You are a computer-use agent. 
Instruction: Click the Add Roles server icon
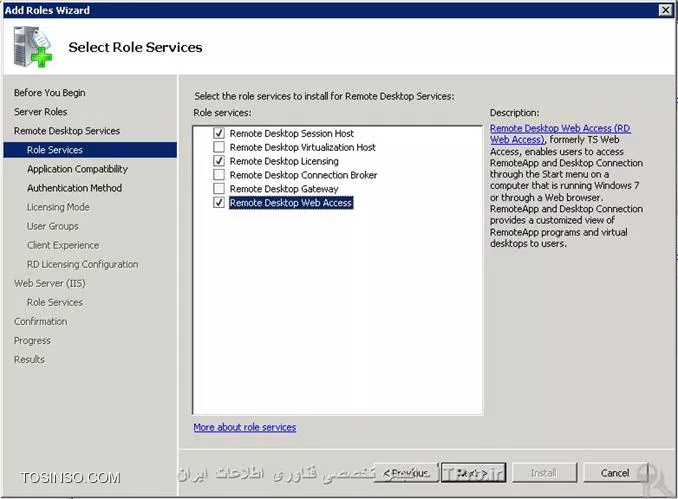tap(32, 47)
